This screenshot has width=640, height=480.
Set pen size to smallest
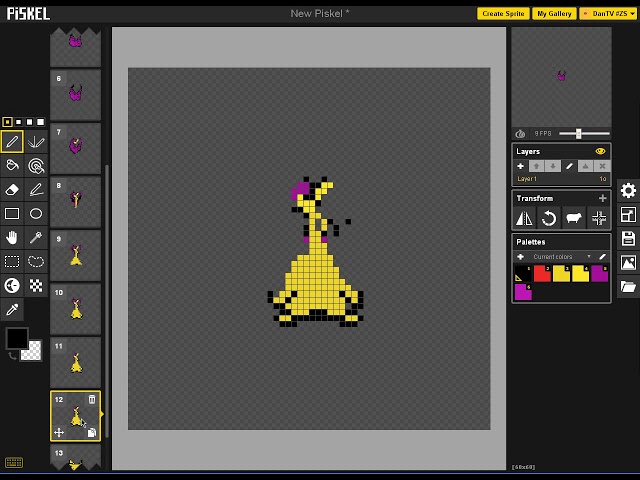click(7, 122)
